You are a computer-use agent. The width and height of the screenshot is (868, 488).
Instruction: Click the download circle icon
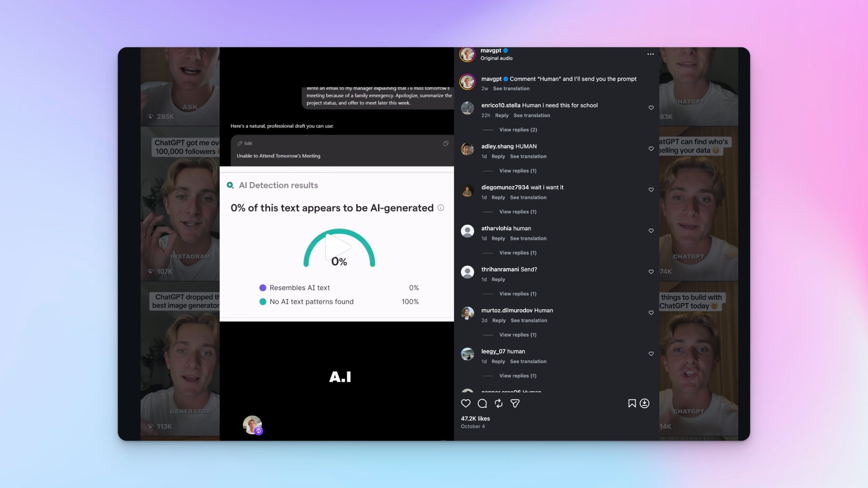(x=644, y=403)
